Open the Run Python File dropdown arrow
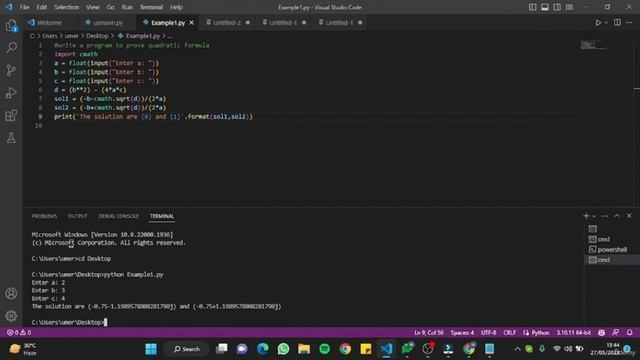This screenshot has width=640, height=360. pos(606,23)
